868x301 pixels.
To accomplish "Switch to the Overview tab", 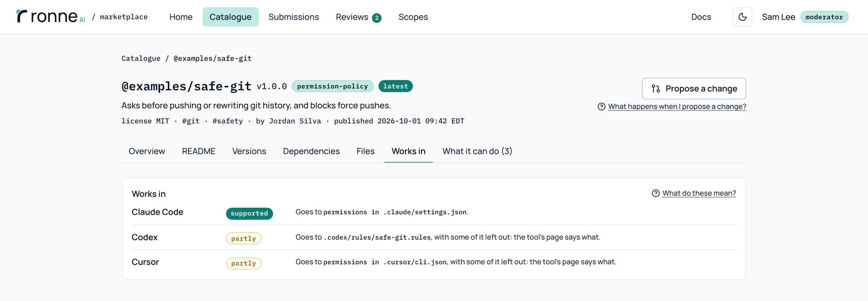I will 146,151.
